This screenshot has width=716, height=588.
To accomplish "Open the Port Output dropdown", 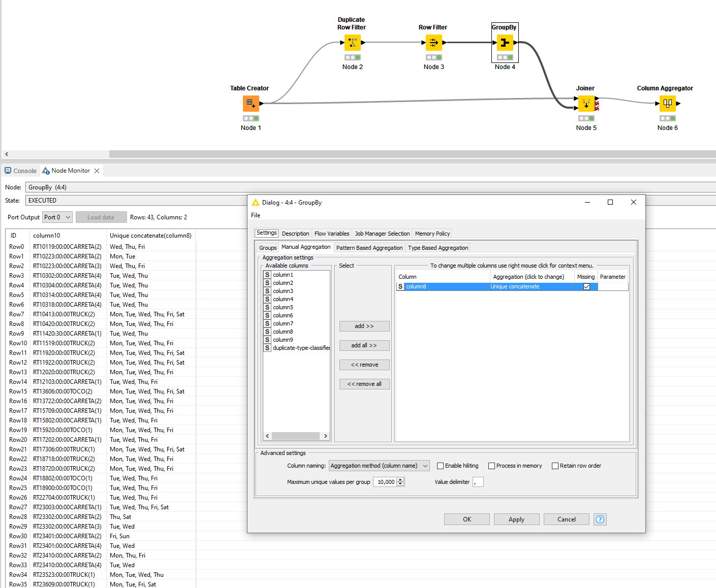I will [57, 217].
